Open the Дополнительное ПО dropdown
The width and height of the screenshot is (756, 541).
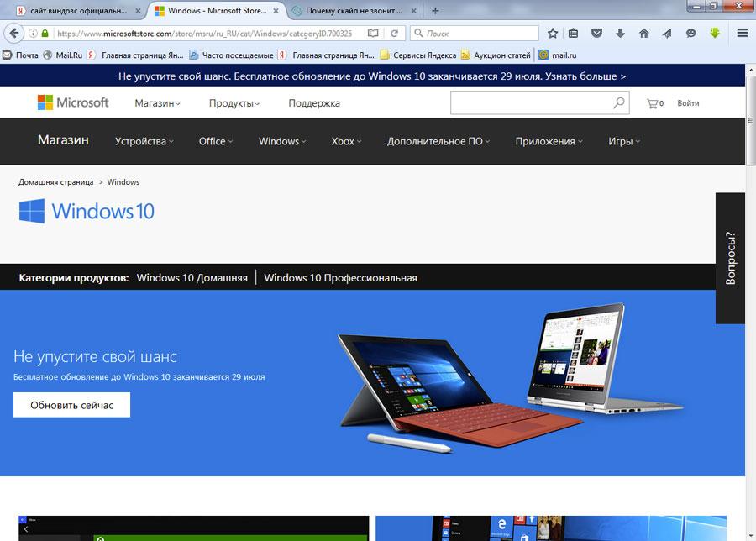click(438, 141)
